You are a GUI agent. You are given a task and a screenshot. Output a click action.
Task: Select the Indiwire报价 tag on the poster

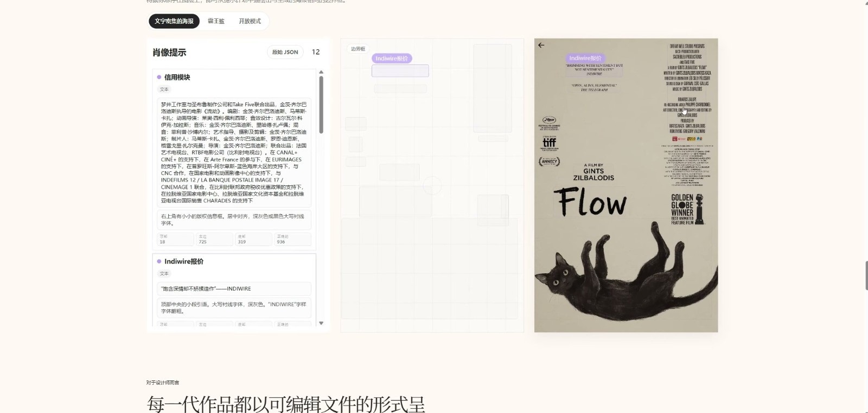585,58
